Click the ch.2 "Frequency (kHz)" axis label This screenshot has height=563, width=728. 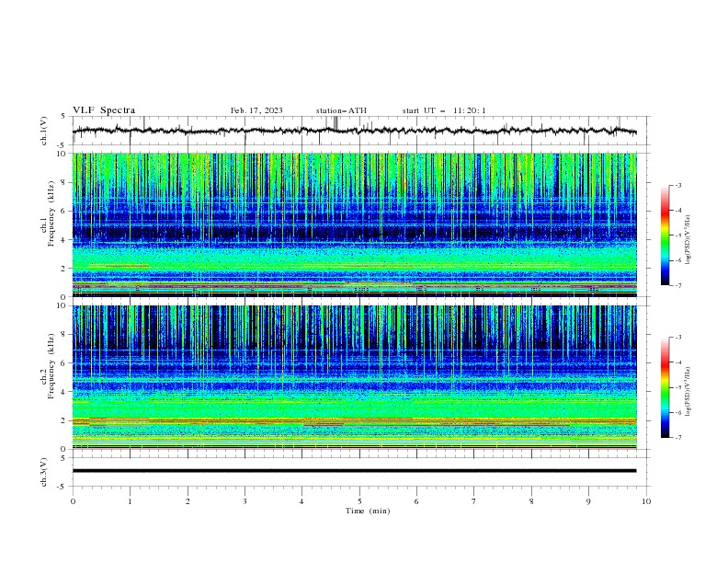(51, 366)
